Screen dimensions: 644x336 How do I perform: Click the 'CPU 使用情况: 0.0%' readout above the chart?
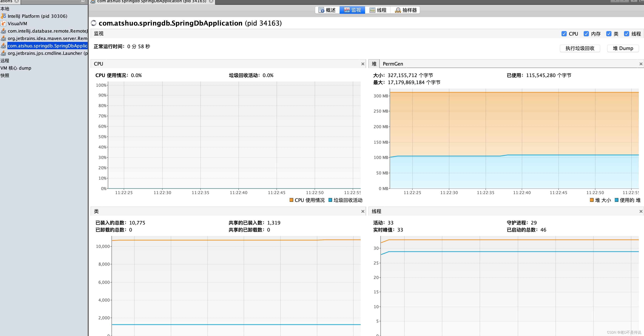(x=119, y=75)
